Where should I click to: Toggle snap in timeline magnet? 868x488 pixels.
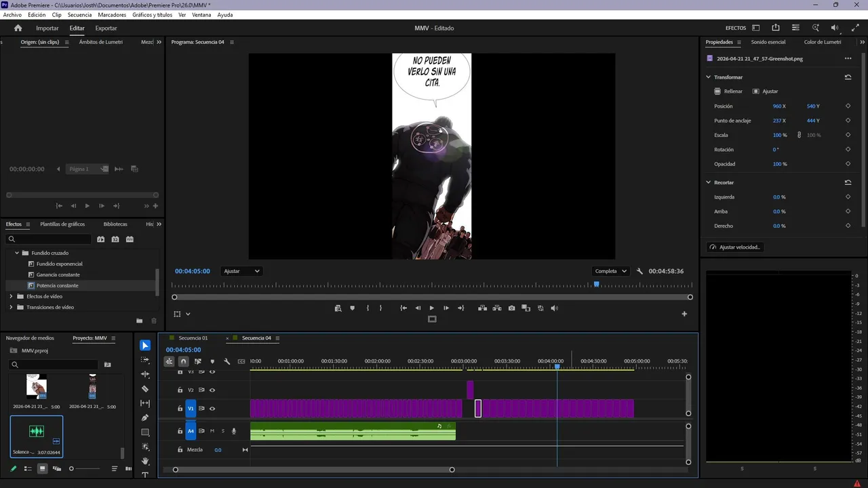(183, 361)
